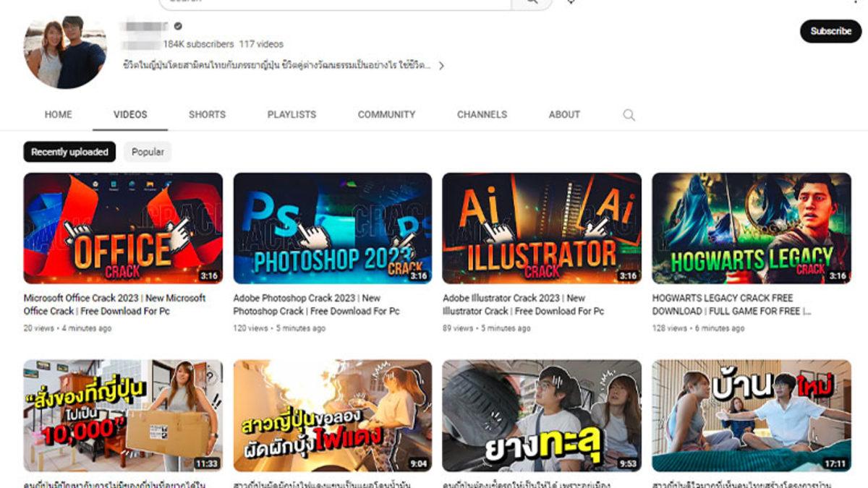
Task: Switch to the Popular filter chip
Action: (148, 152)
